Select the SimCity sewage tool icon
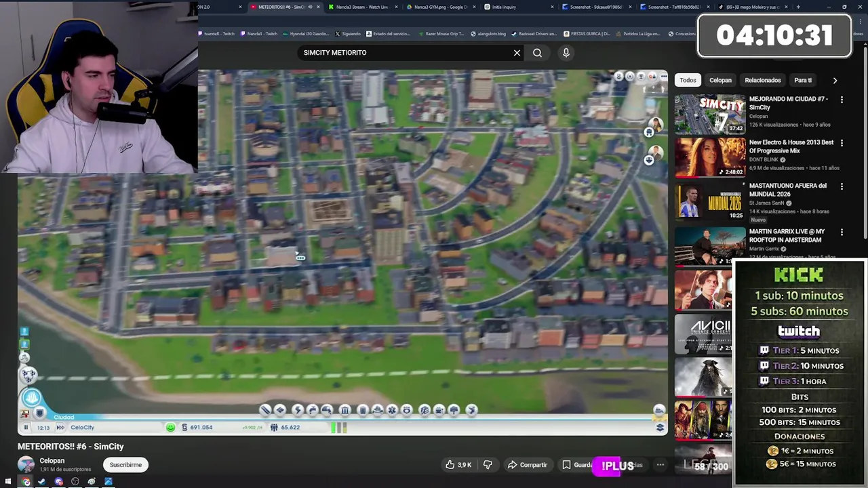The image size is (868, 488). click(x=327, y=410)
